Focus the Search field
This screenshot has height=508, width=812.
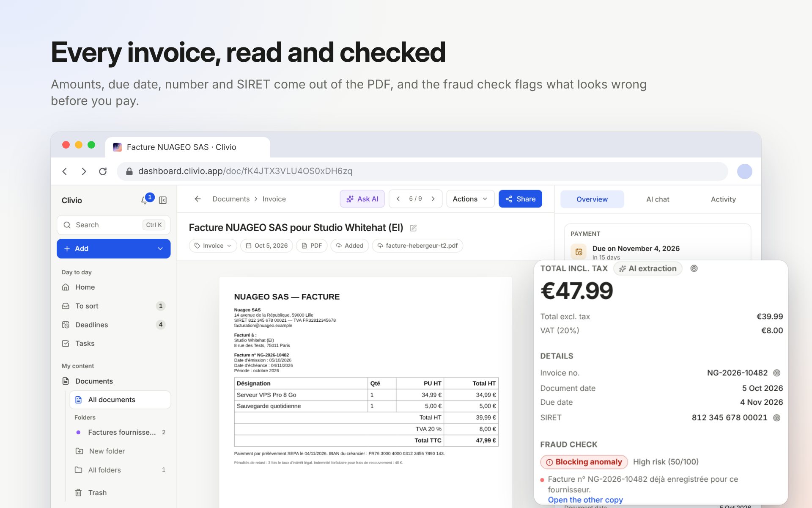pos(113,225)
